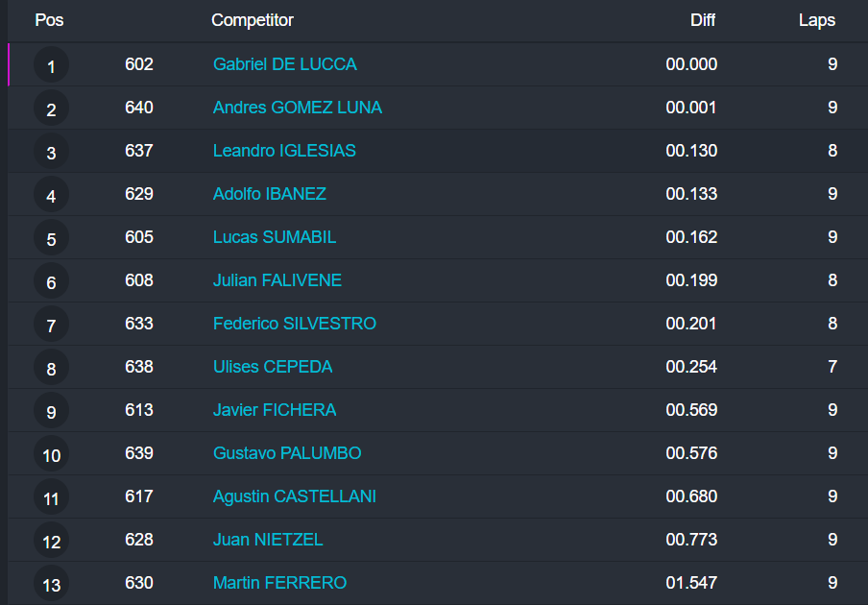
Task: Sort by Pos column header
Action: [49, 20]
